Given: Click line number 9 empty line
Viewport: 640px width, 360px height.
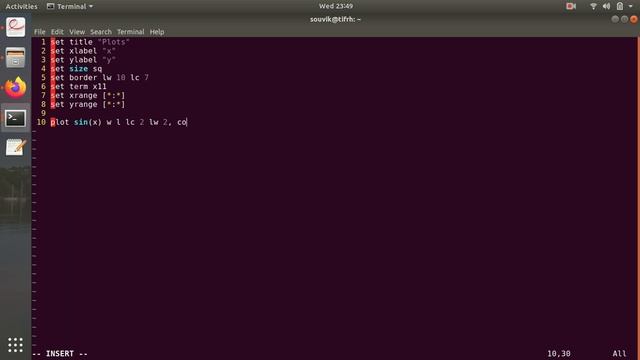Looking at the screenshot, I should 43,113.
